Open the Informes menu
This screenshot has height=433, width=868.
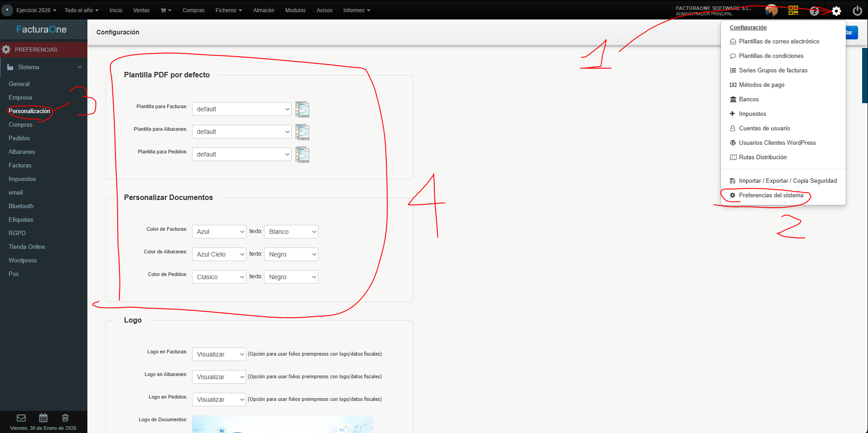pyautogui.click(x=356, y=10)
